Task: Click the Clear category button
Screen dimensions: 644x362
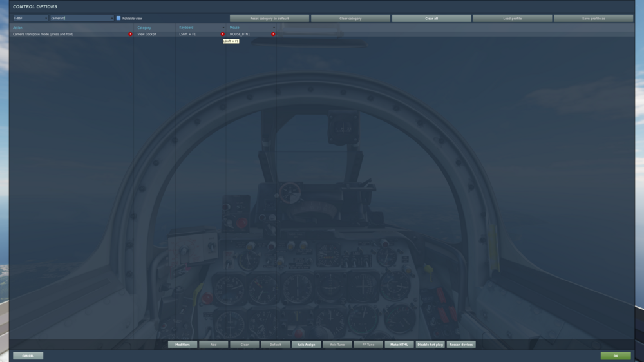Action: coord(350,19)
